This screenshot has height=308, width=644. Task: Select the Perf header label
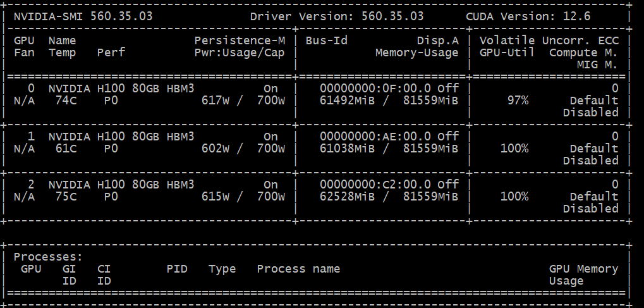[111, 52]
